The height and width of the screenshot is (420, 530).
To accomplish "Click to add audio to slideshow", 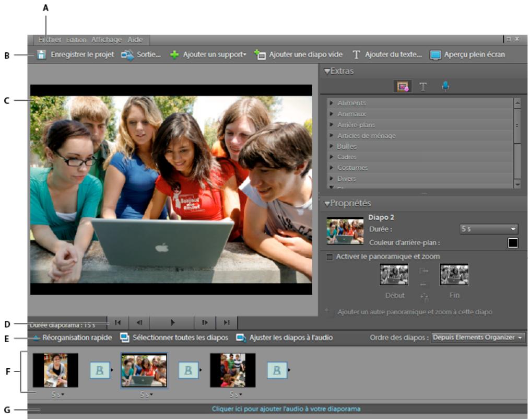I will point(286,409).
